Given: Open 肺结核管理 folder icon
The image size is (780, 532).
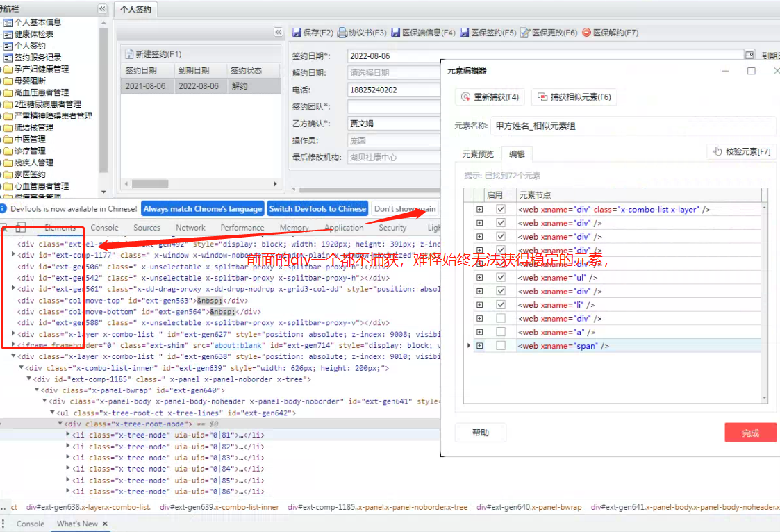Looking at the screenshot, I should click(x=8, y=128).
